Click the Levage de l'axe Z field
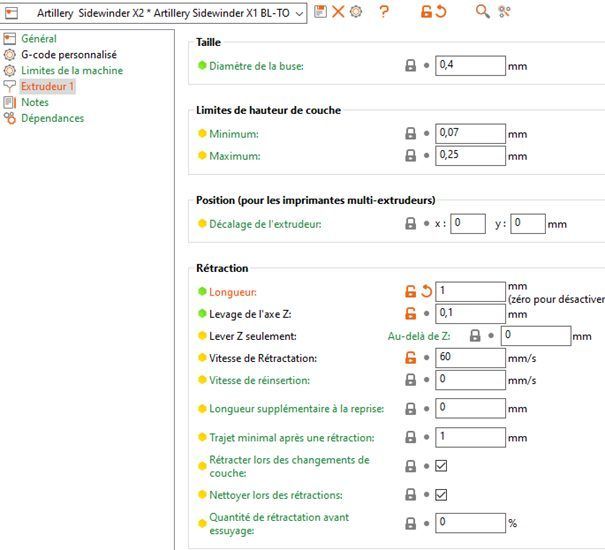 point(470,313)
